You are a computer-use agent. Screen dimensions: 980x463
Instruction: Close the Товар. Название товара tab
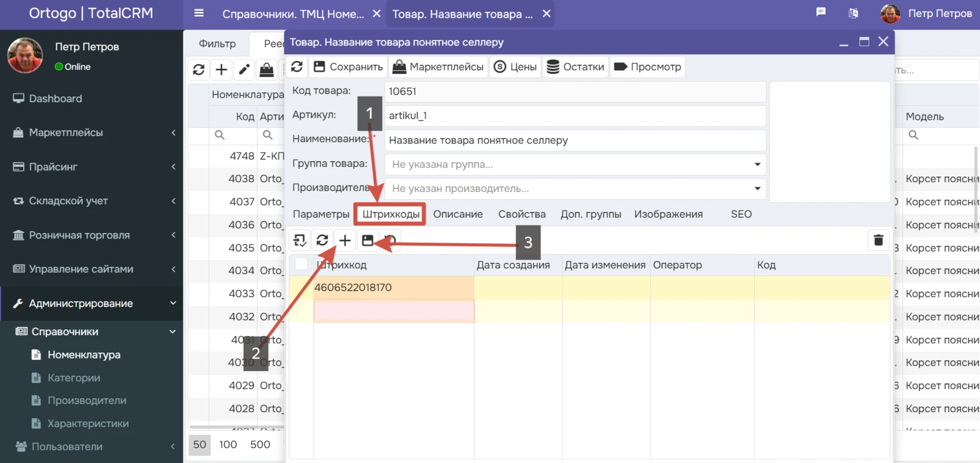(546, 13)
